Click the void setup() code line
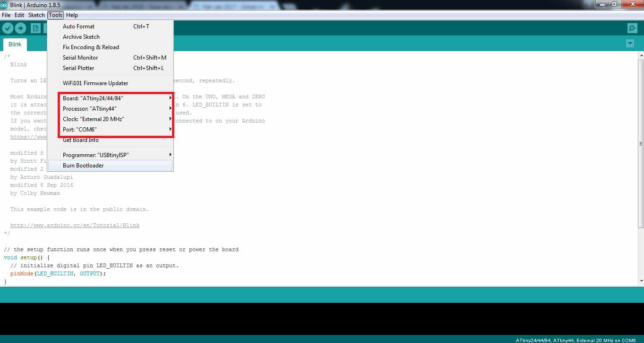644x343 pixels. [x=27, y=258]
